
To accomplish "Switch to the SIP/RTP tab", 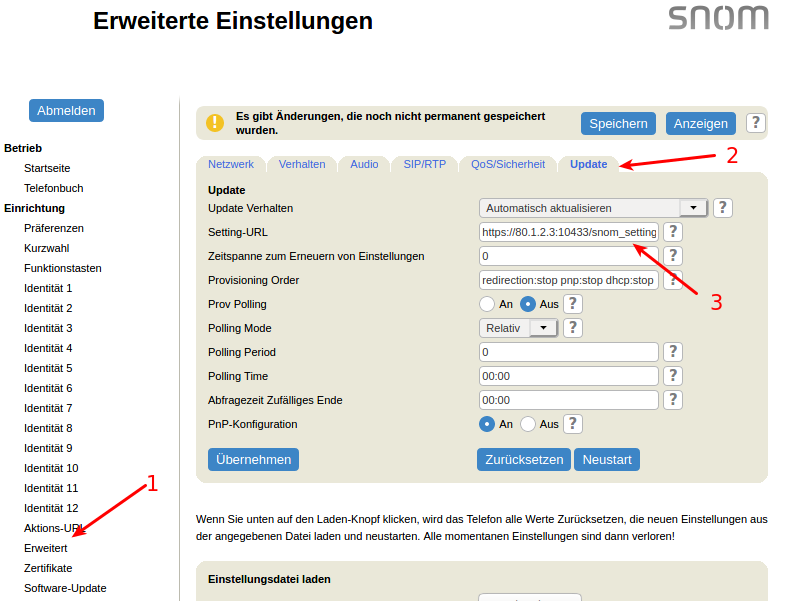I will click(x=424, y=164).
